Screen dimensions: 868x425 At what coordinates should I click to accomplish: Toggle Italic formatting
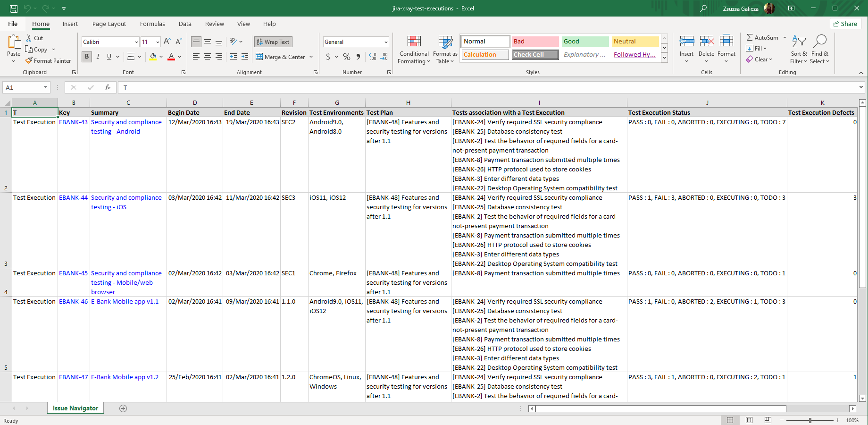[98, 57]
